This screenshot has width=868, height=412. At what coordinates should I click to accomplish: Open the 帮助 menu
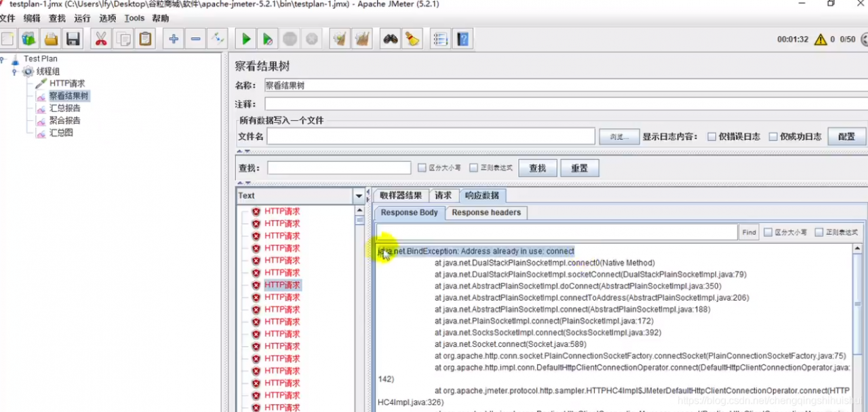(x=161, y=18)
